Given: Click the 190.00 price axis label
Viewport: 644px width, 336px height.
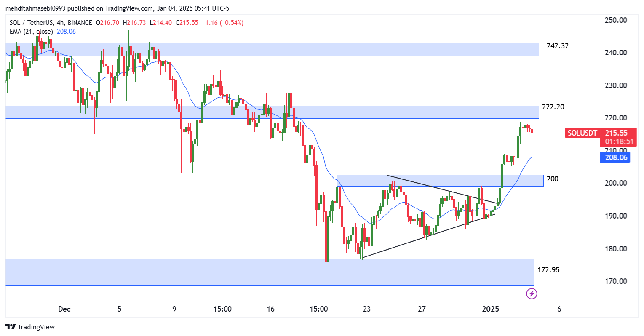Looking at the screenshot, I should point(616,216).
